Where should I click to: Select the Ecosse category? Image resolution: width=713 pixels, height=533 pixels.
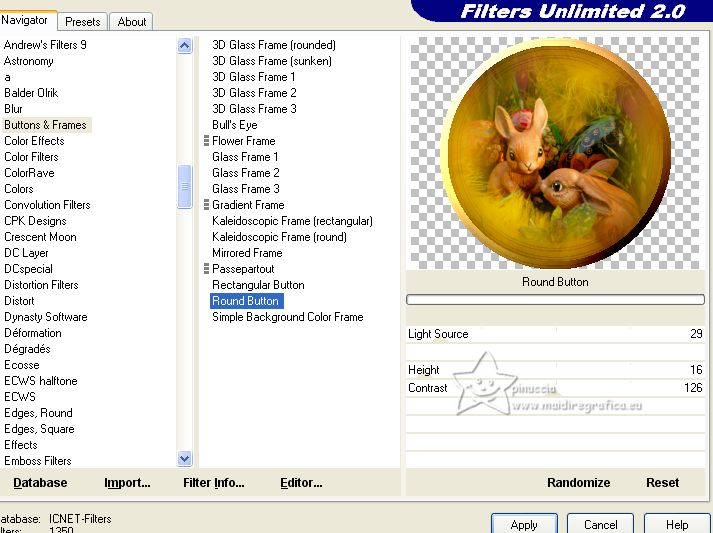coord(21,365)
